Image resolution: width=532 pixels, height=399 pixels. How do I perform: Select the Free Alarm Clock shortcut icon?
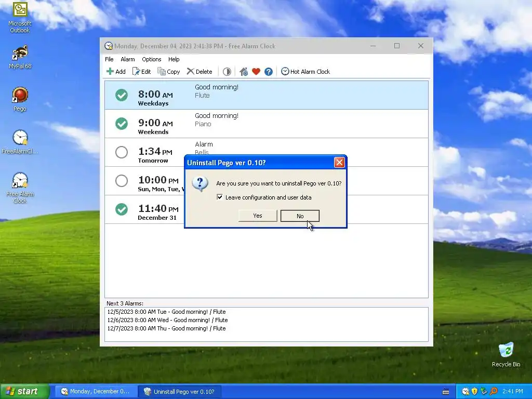point(20,188)
